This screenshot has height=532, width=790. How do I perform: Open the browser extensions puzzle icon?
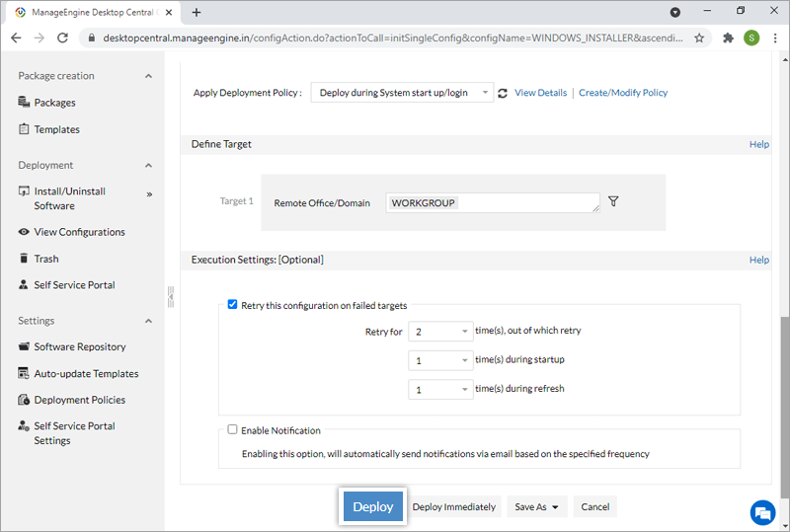click(x=728, y=38)
